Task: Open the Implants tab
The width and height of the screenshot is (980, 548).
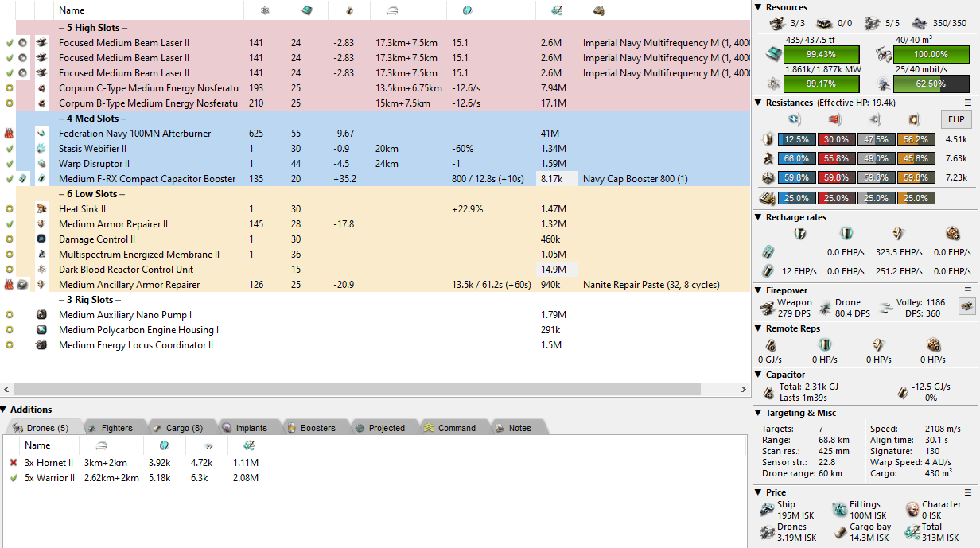Action: point(245,428)
